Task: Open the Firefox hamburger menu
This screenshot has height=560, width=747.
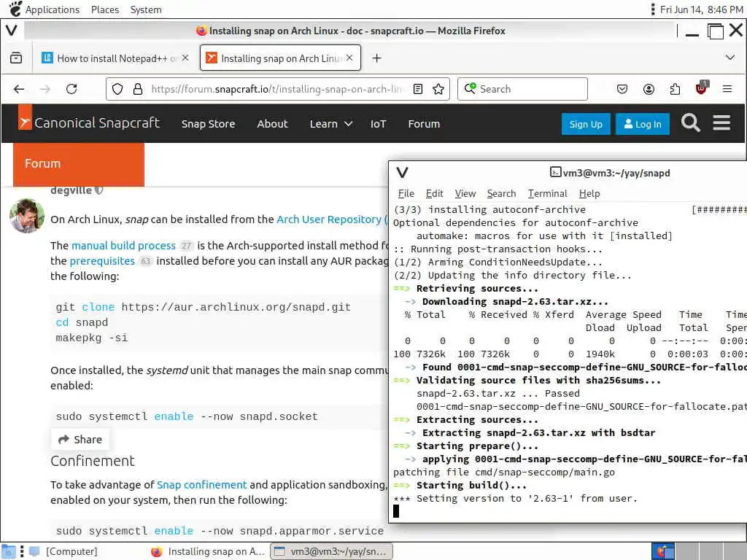Action: tap(727, 89)
